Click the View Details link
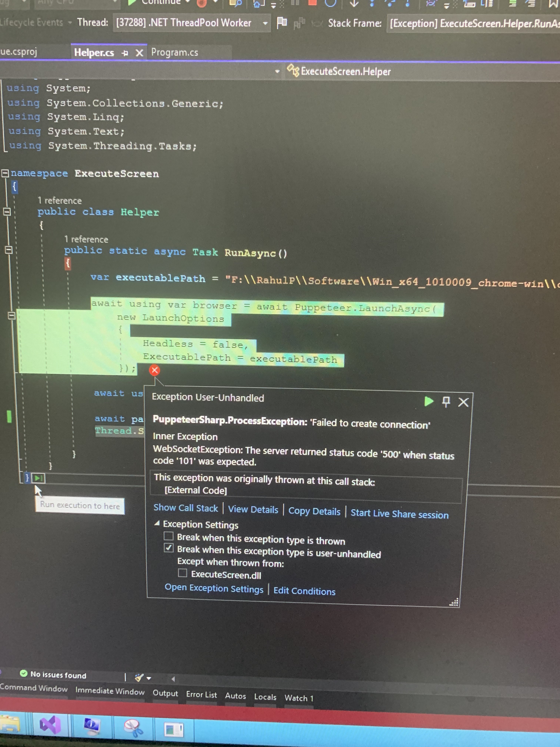560x747 pixels. click(253, 509)
